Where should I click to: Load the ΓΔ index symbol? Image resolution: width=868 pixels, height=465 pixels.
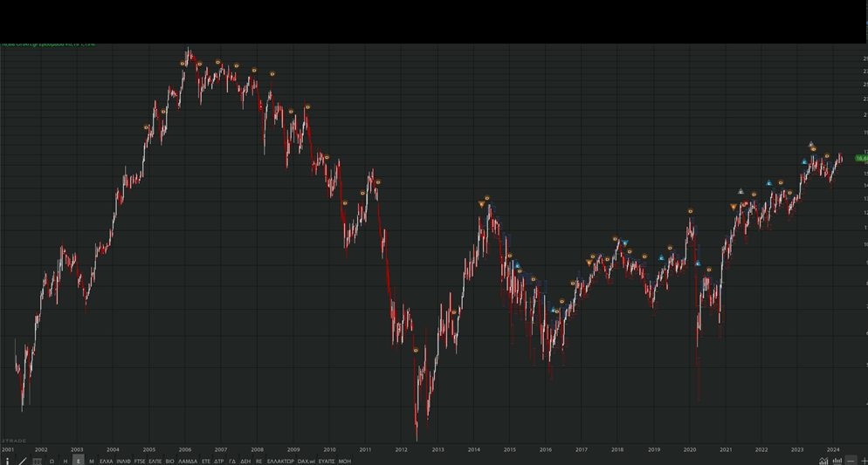point(232,462)
